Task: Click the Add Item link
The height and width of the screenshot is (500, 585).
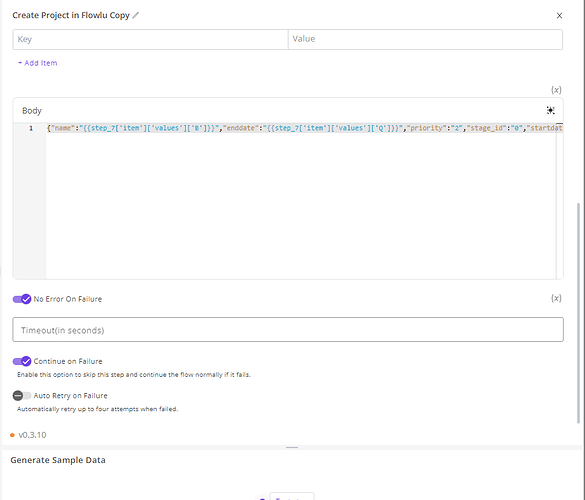Action: coord(38,63)
